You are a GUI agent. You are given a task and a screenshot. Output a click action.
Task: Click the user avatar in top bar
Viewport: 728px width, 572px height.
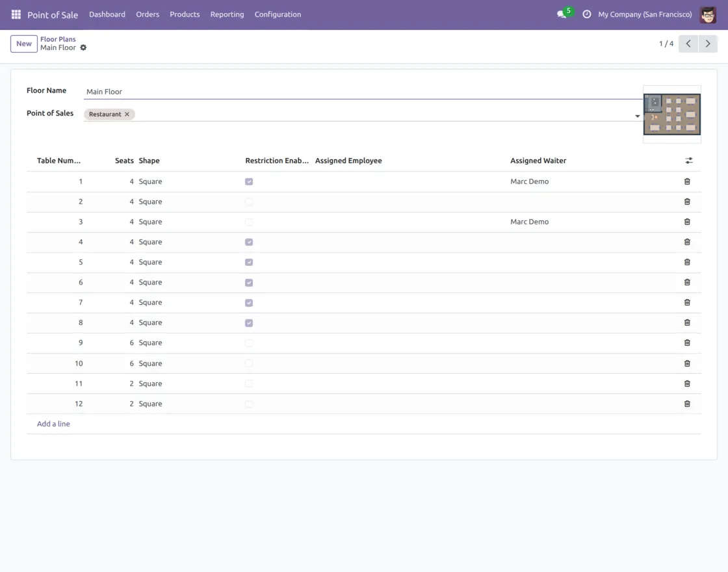(x=707, y=14)
